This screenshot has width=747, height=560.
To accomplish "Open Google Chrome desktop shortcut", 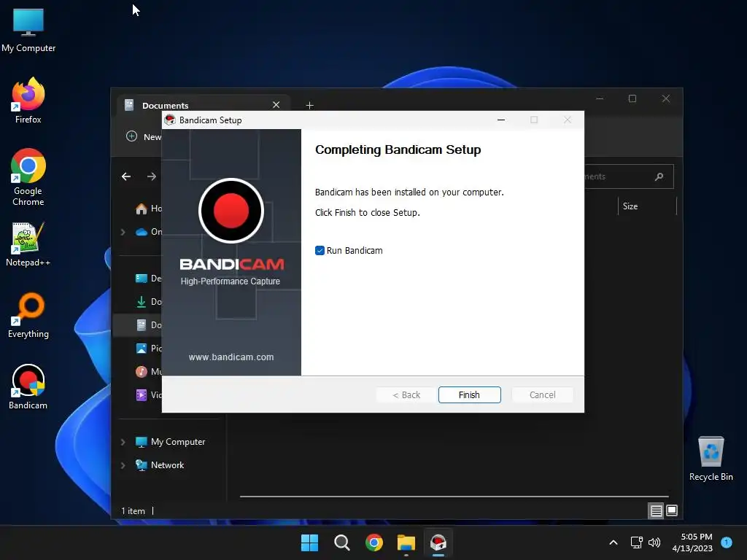I will pos(28,177).
